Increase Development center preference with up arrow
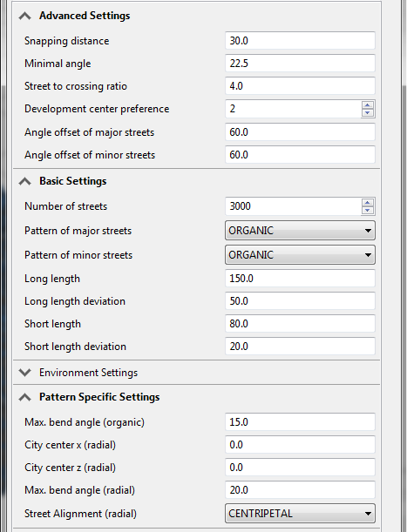 (367, 105)
